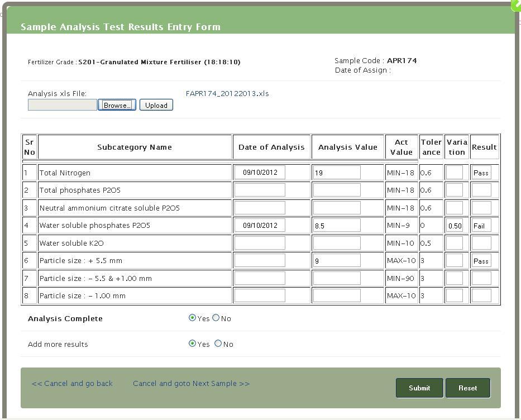This screenshot has height=420, width=521.
Task: Select Yes for Analysis Complete
Action: pos(193,318)
